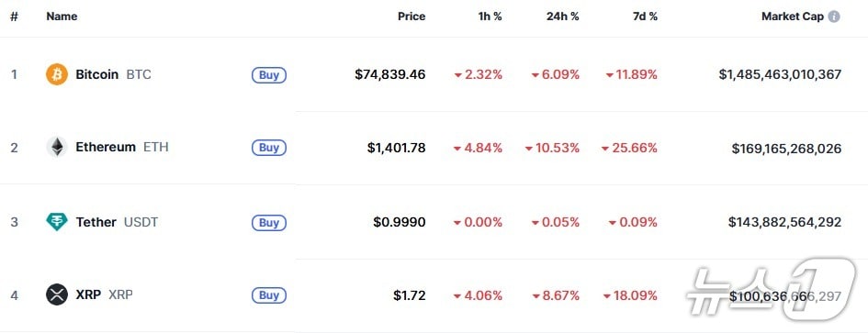Hit the Buy button for XRP

tap(269, 295)
